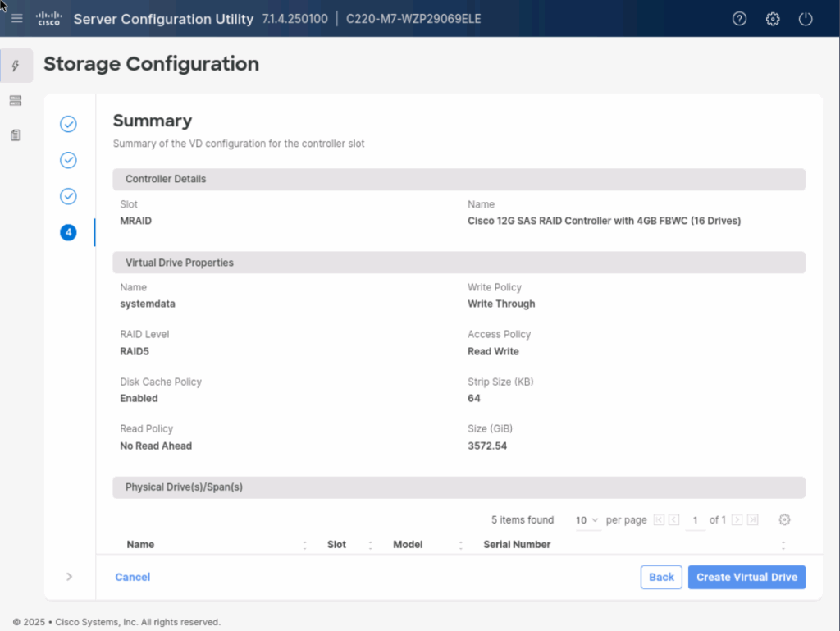Go to next page of drives table
Image resolution: width=840 pixels, height=631 pixels.
pos(737,519)
